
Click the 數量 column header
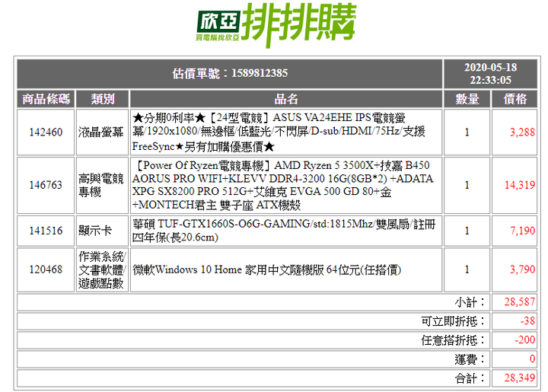coord(467,99)
